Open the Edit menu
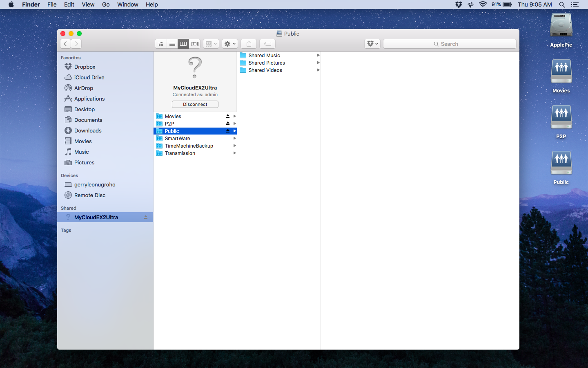This screenshot has width=588, height=368. [69, 4]
